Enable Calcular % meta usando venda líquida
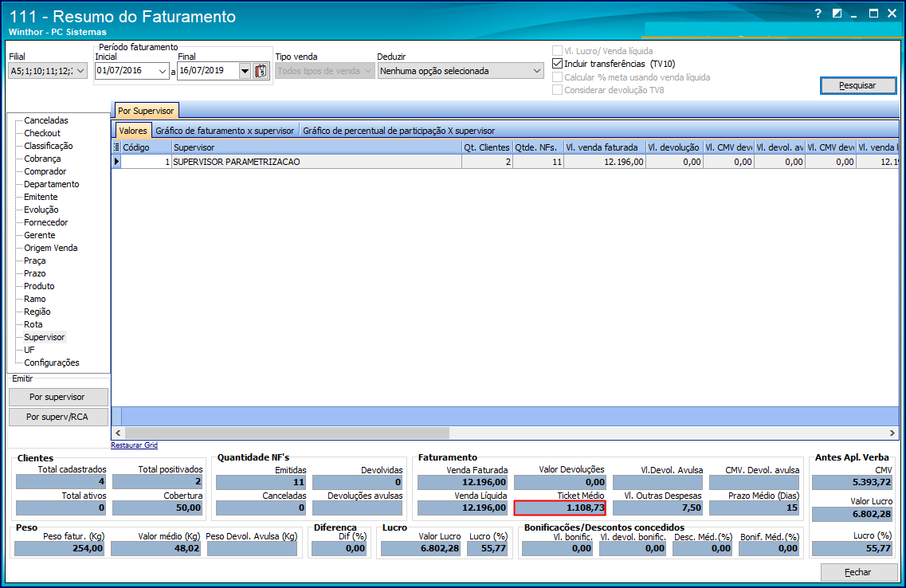This screenshot has width=906, height=588. click(558, 76)
